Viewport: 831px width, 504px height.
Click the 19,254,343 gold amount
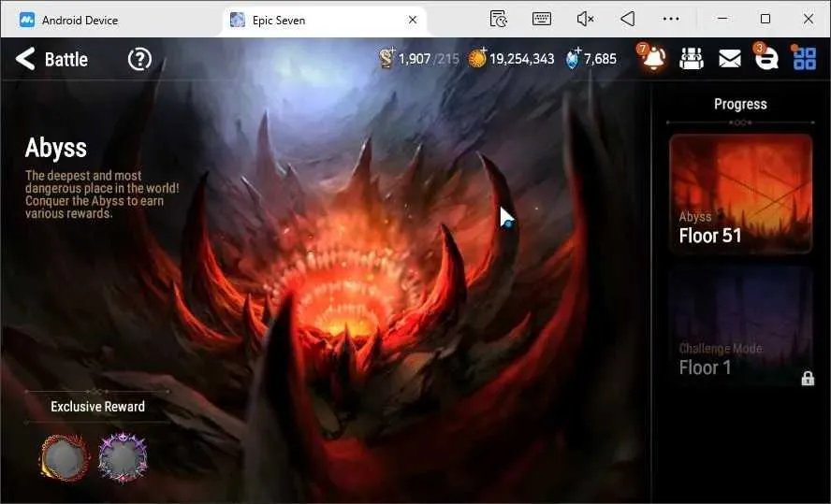pos(521,59)
